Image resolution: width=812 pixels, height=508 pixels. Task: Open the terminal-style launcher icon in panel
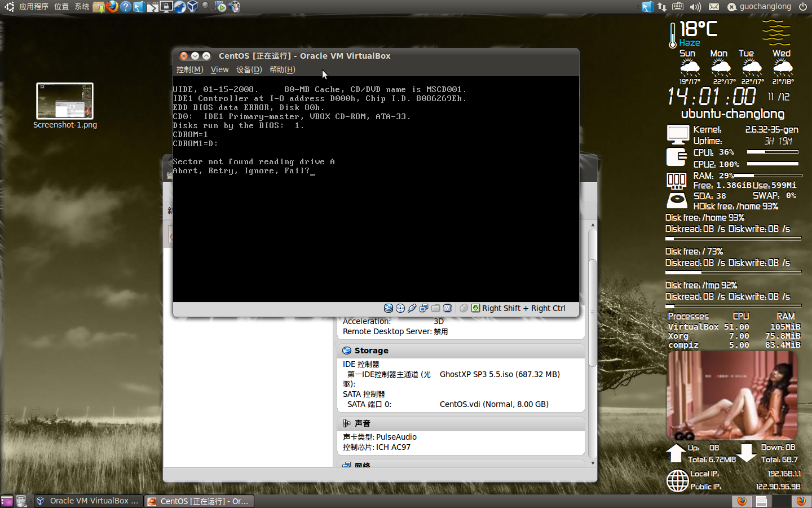pos(153,7)
